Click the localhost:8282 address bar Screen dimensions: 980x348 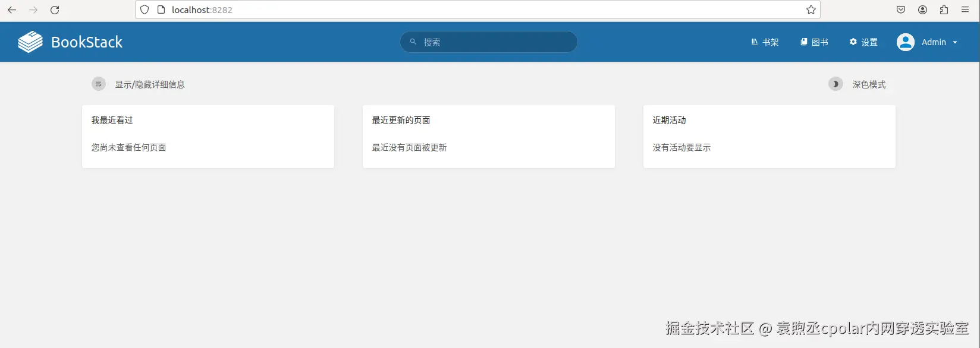[478, 10]
